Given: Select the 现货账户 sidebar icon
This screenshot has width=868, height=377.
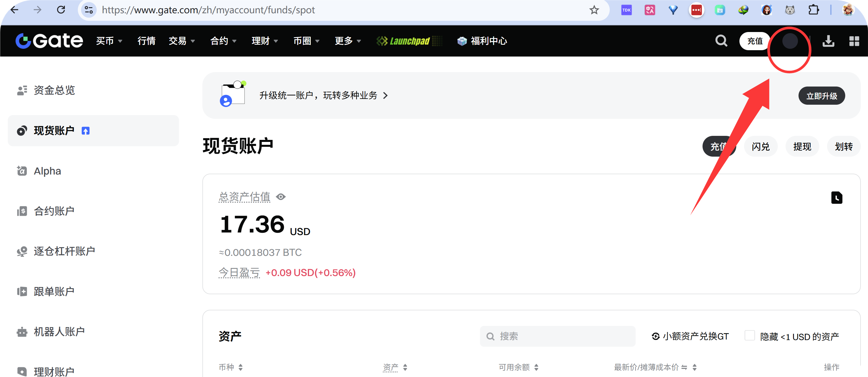Looking at the screenshot, I should pos(22,130).
